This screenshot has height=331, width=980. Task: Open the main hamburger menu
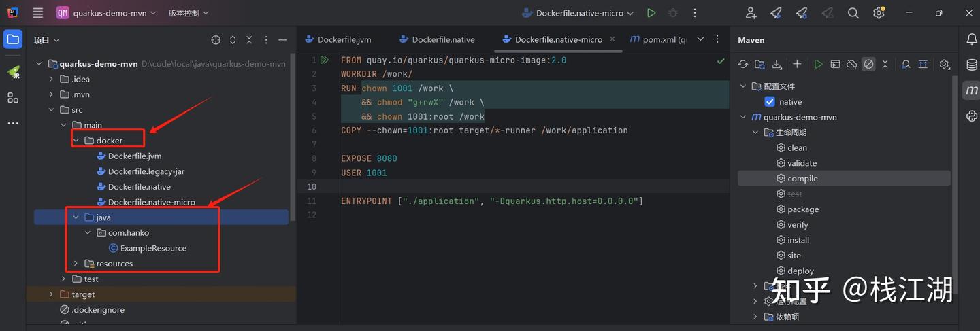click(x=37, y=13)
